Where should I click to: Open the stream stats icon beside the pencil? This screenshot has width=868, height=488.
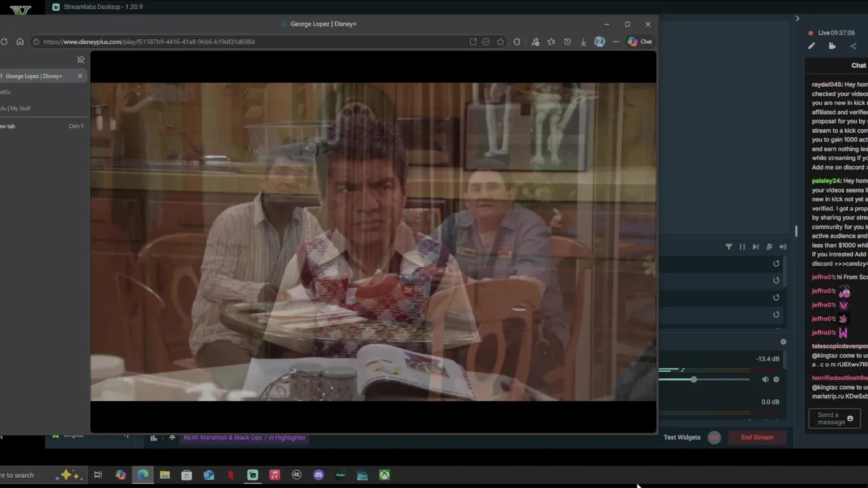832,46
